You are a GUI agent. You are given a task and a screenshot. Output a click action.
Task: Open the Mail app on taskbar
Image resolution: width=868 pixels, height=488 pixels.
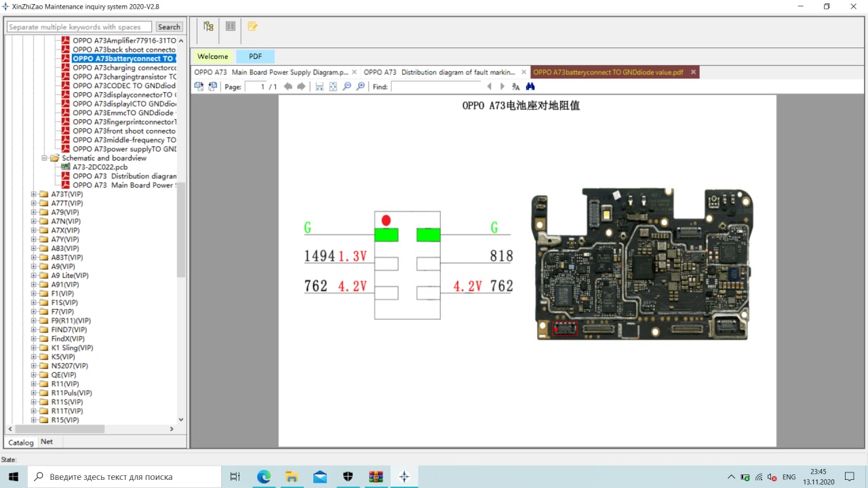(x=320, y=476)
